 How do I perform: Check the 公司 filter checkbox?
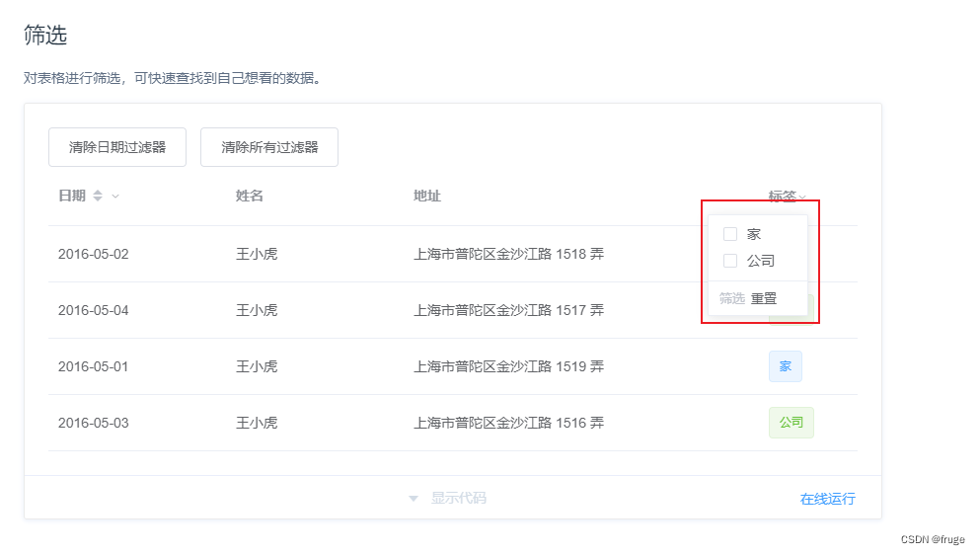(730, 261)
